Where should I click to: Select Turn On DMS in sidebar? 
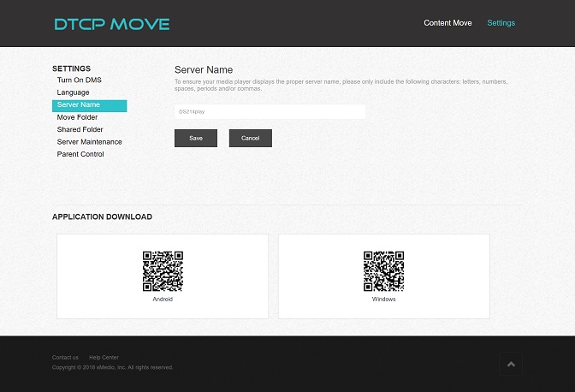click(79, 80)
